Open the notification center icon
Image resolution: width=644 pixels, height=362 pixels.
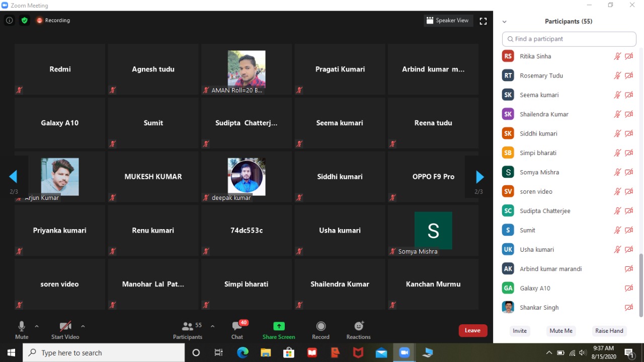pyautogui.click(x=629, y=352)
